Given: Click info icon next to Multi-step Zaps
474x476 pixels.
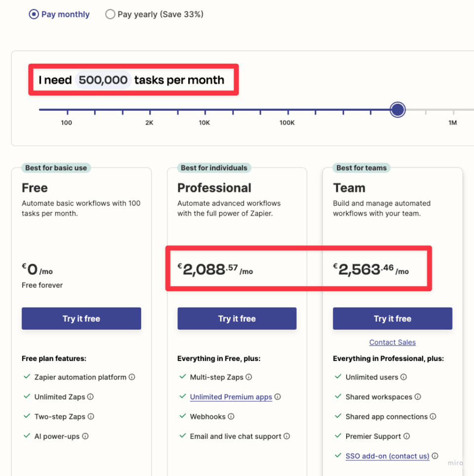Looking at the screenshot, I should pyautogui.click(x=249, y=377).
